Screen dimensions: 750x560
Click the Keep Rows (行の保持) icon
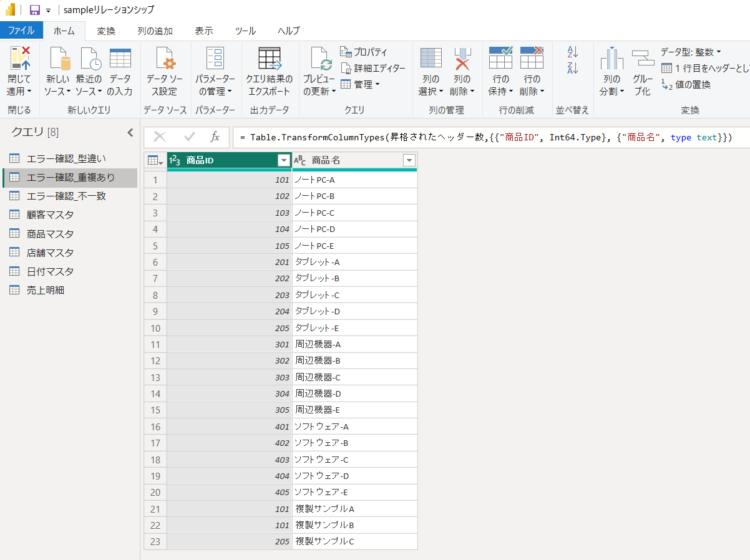click(500, 58)
